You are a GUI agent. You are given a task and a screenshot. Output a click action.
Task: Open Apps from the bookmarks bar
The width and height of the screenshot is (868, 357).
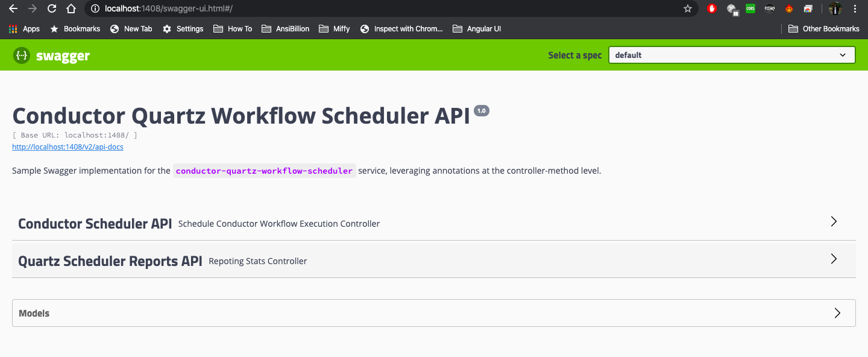click(24, 28)
